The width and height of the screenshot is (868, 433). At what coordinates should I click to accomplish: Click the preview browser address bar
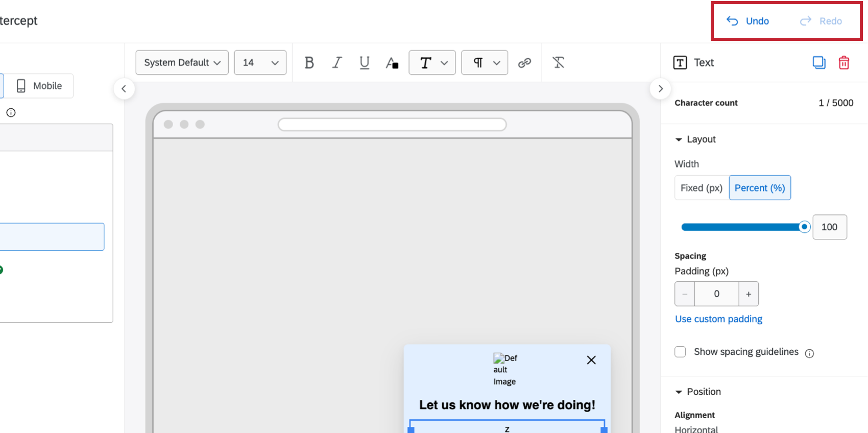tap(392, 125)
